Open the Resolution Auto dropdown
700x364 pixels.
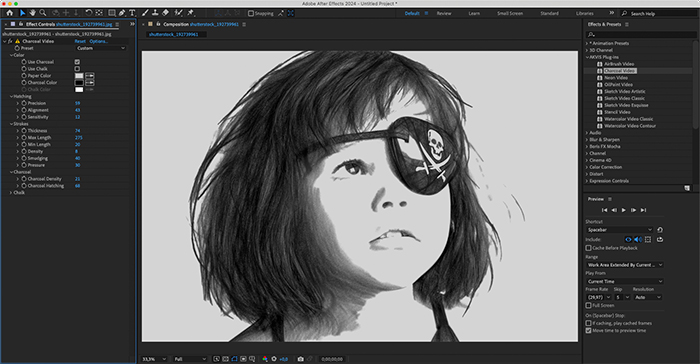click(x=647, y=297)
